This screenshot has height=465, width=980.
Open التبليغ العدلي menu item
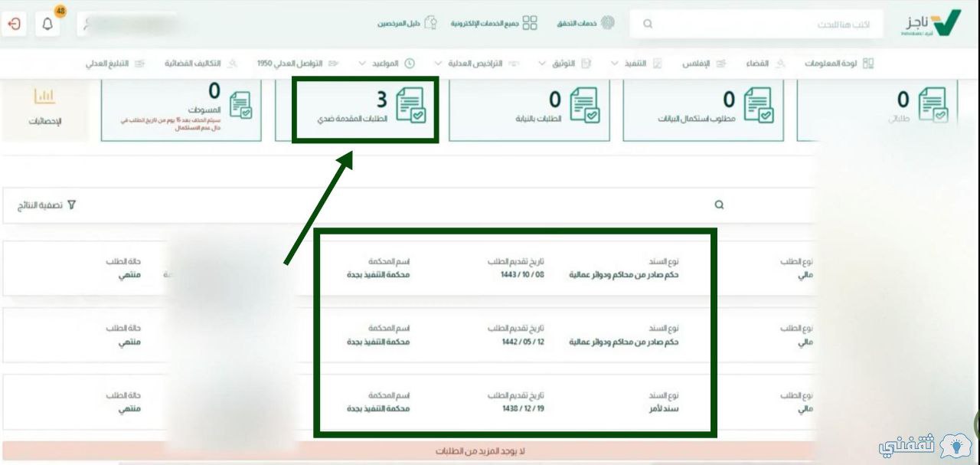pos(115,64)
